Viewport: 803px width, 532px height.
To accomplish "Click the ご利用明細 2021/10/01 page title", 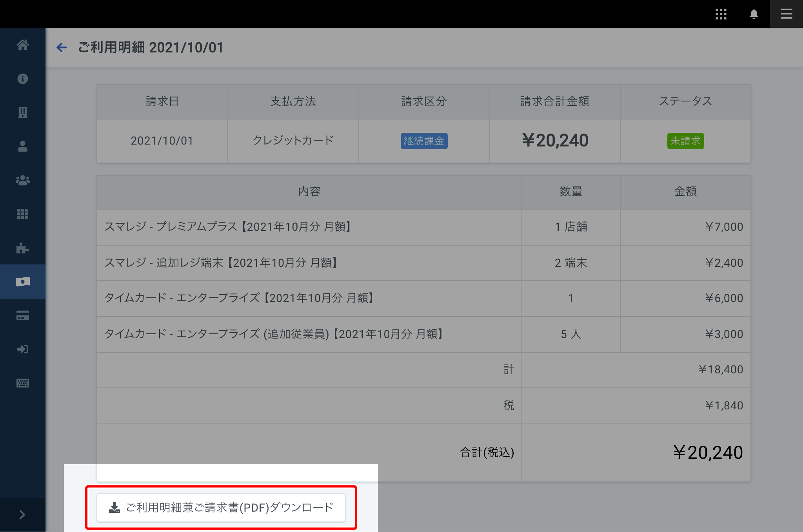I will (x=151, y=47).
